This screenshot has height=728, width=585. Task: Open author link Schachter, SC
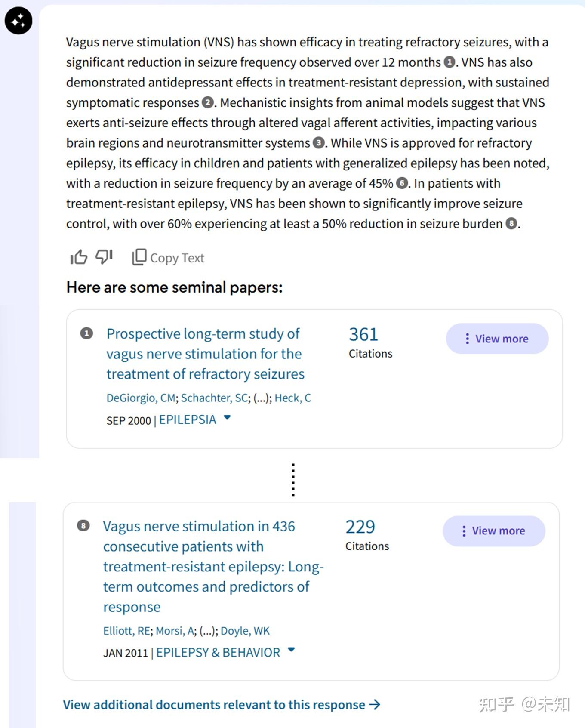point(214,398)
